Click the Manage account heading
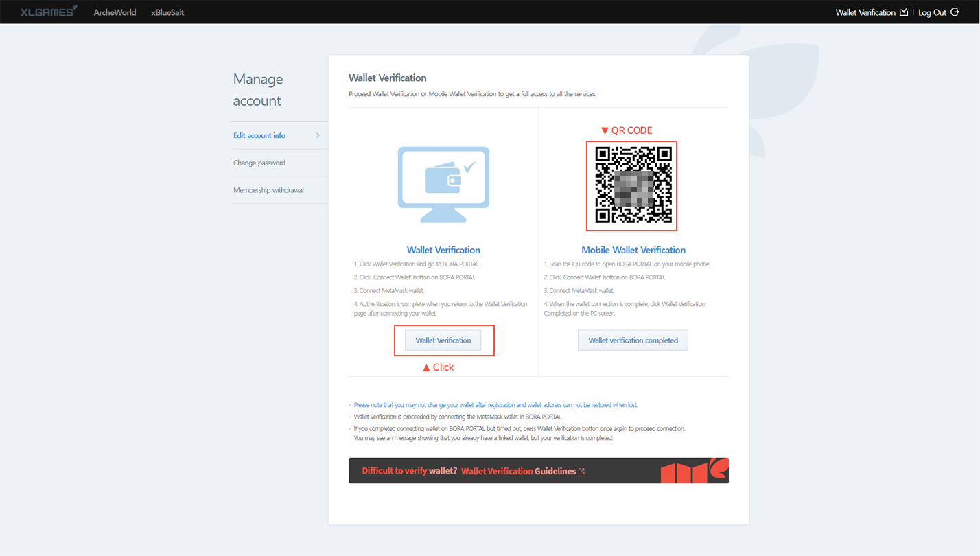The image size is (980, 556). coord(257,90)
